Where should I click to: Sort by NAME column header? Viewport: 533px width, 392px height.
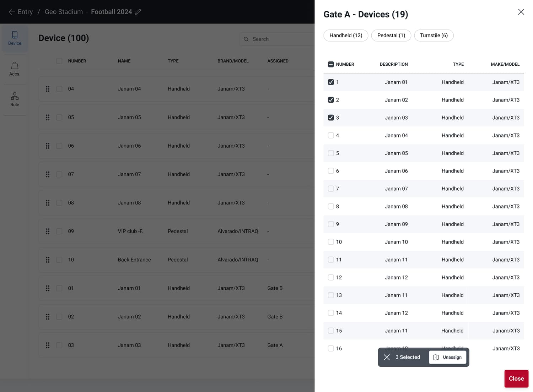click(x=124, y=61)
